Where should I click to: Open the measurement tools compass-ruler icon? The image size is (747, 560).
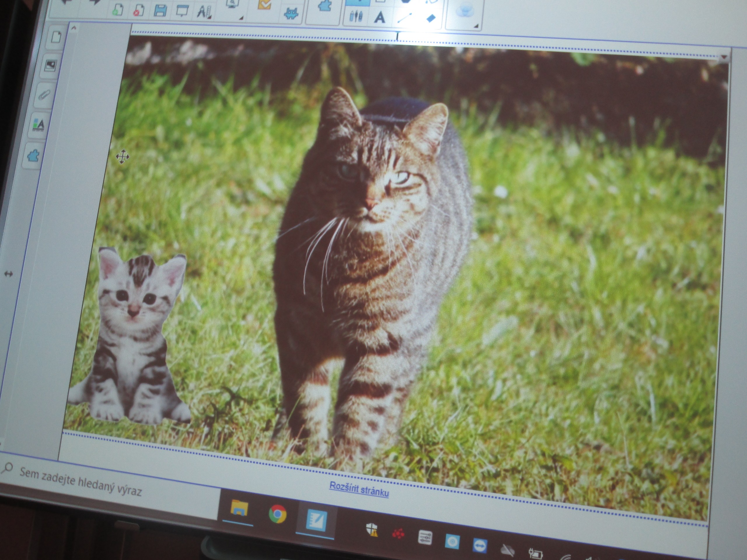[204, 11]
